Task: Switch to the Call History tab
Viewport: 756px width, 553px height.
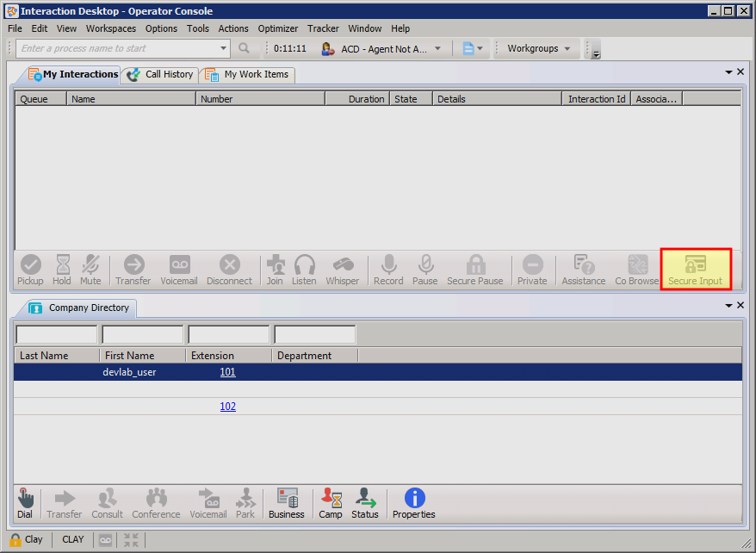Action: (161, 75)
